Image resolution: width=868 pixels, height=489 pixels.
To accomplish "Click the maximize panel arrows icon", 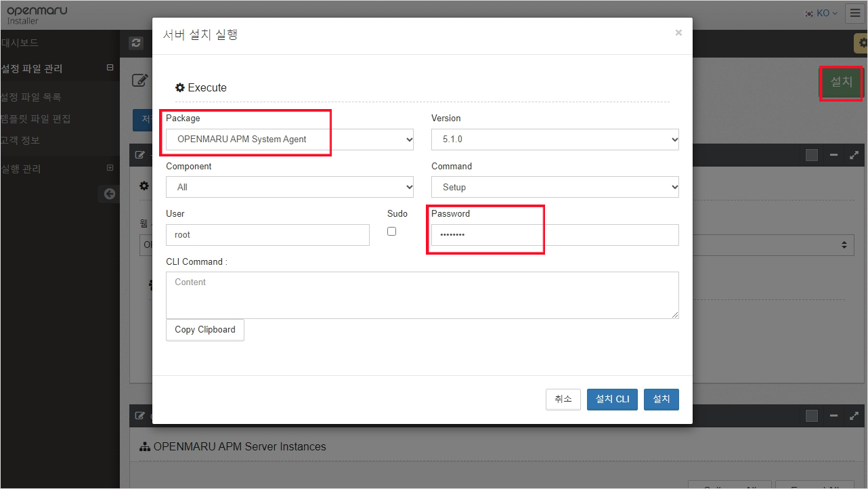I will point(854,155).
